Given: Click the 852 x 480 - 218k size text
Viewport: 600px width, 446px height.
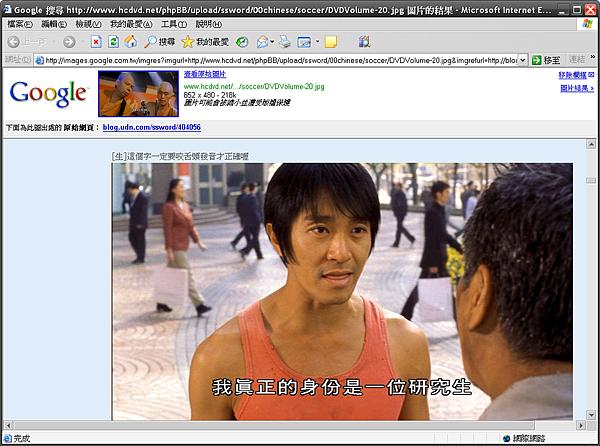Looking at the screenshot, I should (210, 95).
